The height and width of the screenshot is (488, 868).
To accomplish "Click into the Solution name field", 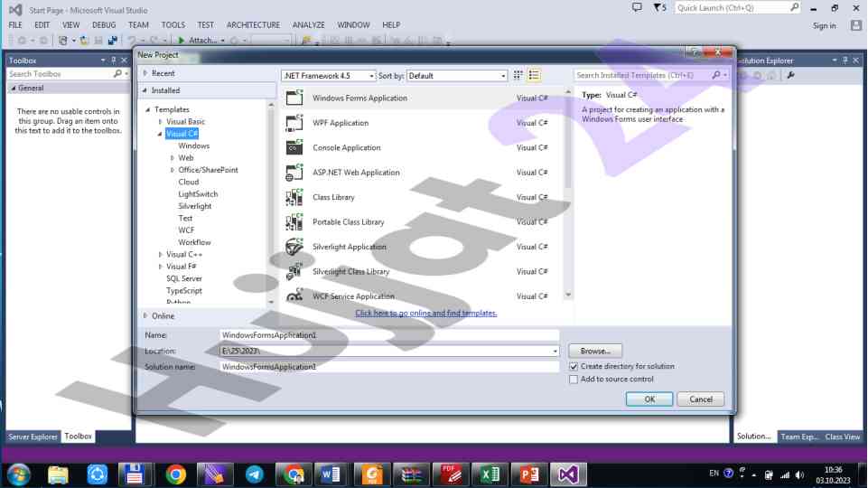I will [x=389, y=367].
